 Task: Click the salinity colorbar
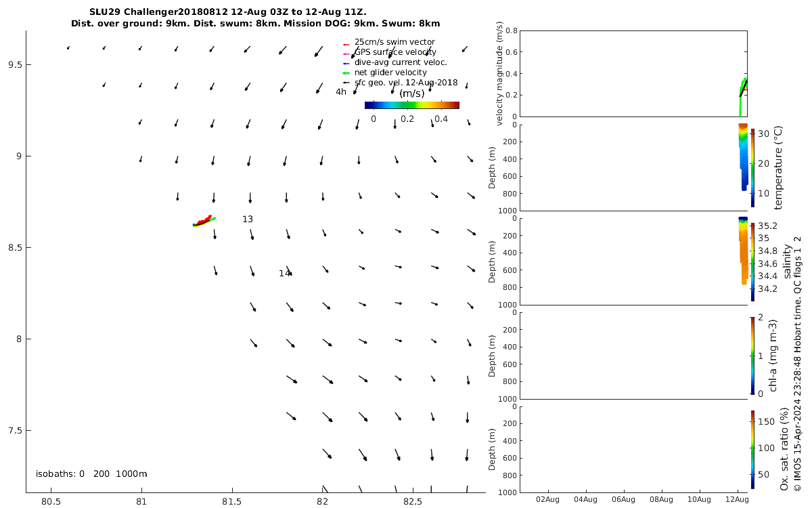pos(752,261)
